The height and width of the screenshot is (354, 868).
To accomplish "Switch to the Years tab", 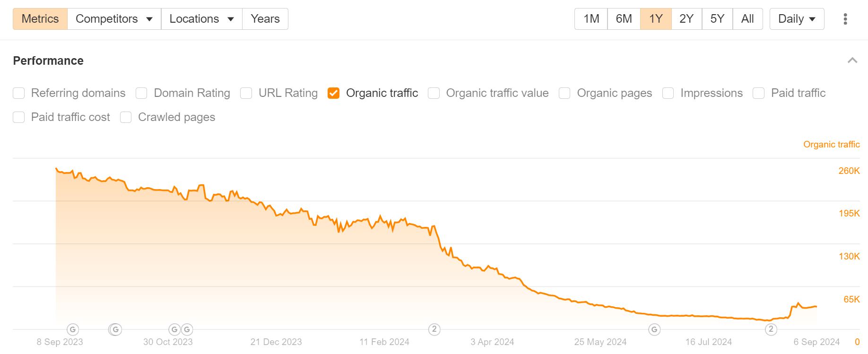I will [265, 19].
